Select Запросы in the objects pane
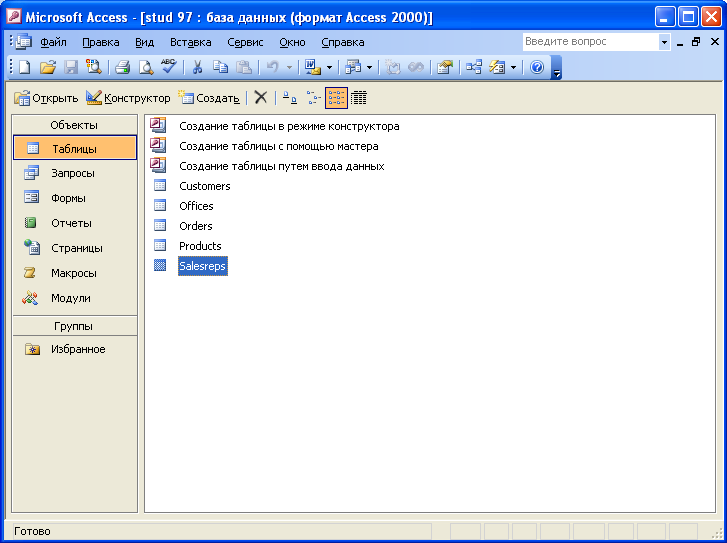The height and width of the screenshot is (543, 727). pyautogui.click(x=75, y=173)
